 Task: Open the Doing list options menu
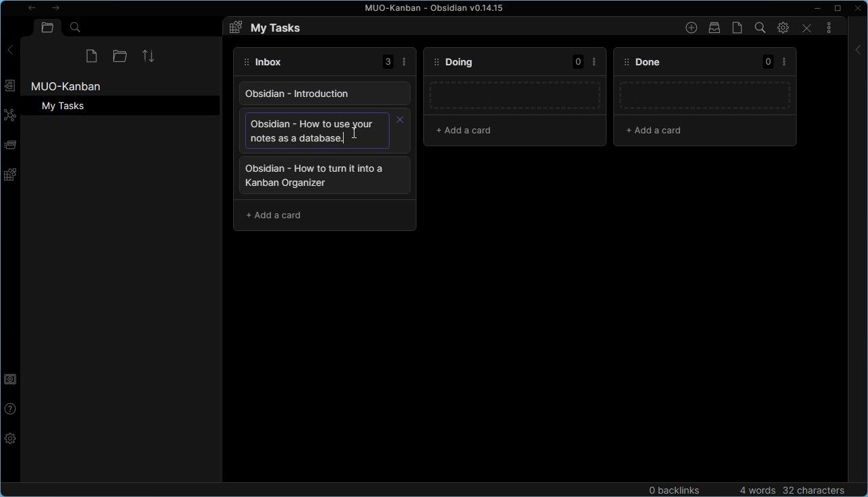click(594, 62)
